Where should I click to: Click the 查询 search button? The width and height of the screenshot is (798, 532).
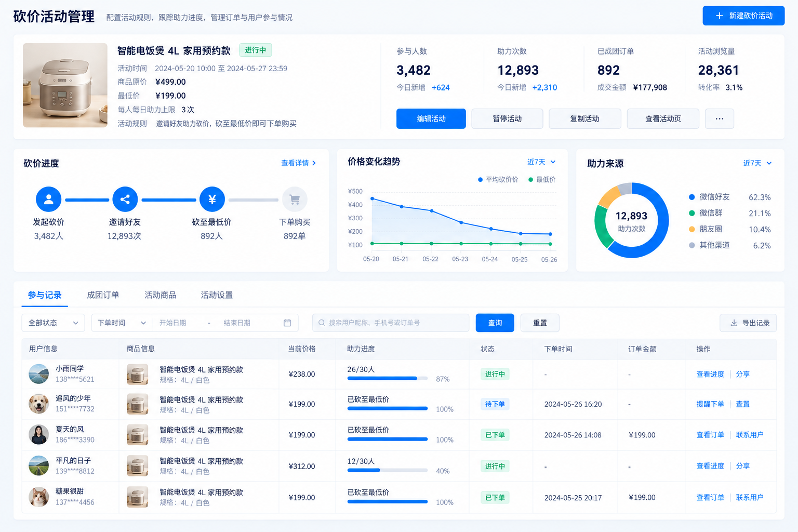click(495, 323)
